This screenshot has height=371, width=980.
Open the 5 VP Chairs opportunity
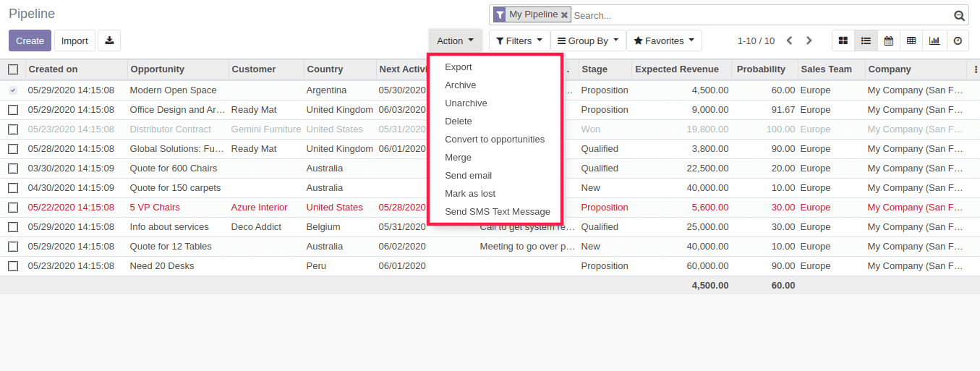[155, 208]
